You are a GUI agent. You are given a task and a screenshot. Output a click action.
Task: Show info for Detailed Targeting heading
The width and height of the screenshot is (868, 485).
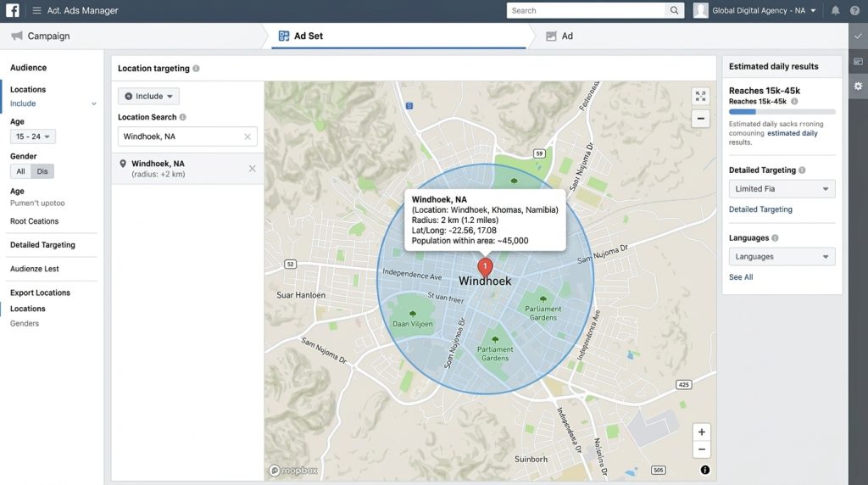point(802,170)
